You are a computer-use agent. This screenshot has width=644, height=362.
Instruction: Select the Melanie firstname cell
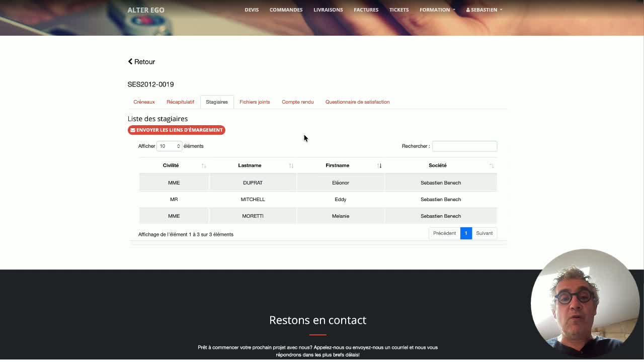tap(341, 216)
